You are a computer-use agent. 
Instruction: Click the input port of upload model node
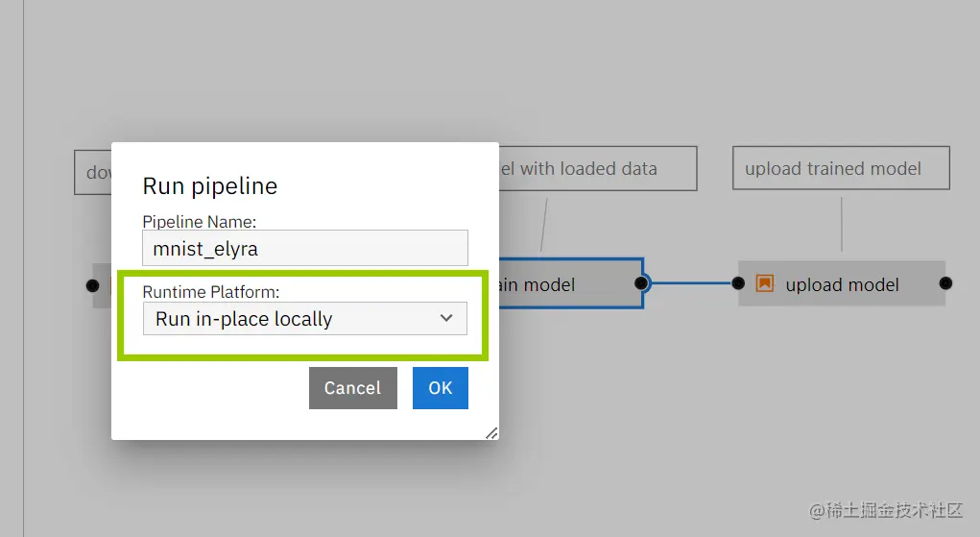click(x=738, y=283)
